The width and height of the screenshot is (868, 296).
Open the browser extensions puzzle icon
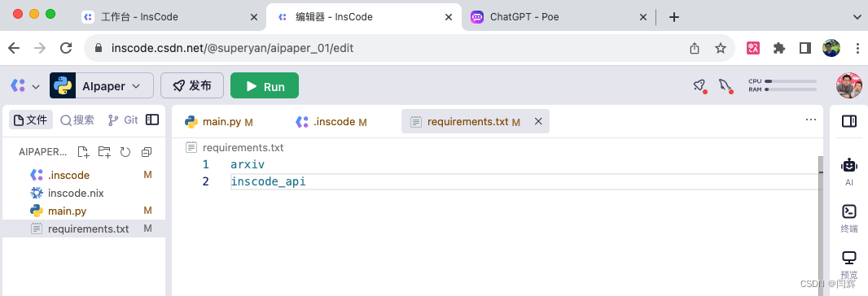(779, 48)
